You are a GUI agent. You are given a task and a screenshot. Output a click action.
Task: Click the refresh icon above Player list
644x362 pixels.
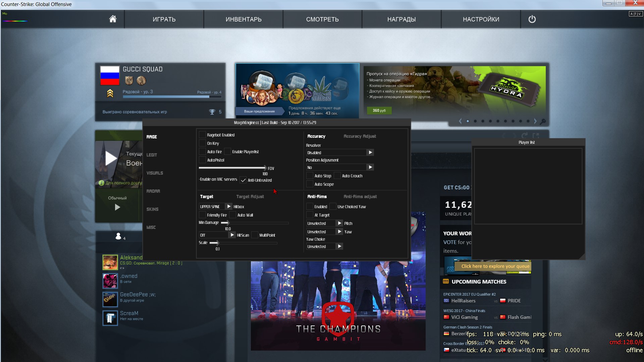click(x=525, y=135)
